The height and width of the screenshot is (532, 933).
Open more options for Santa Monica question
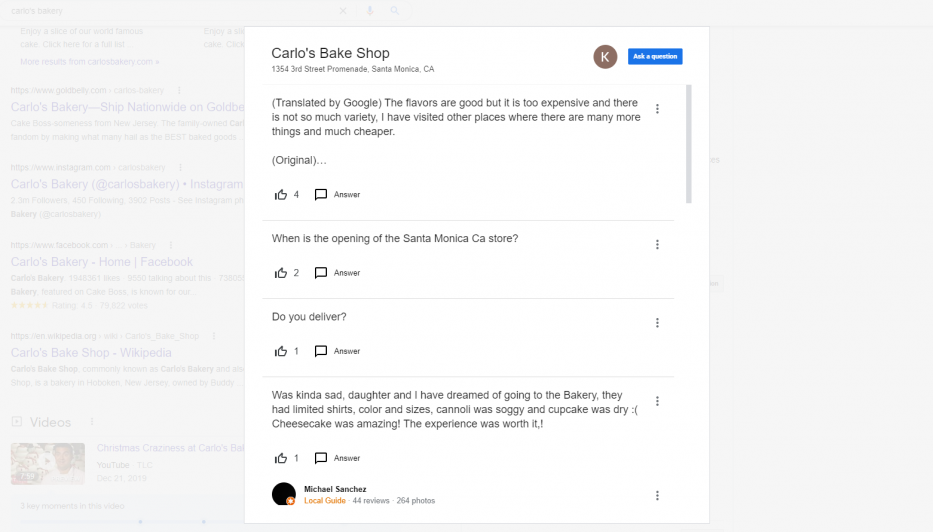coord(657,245)
